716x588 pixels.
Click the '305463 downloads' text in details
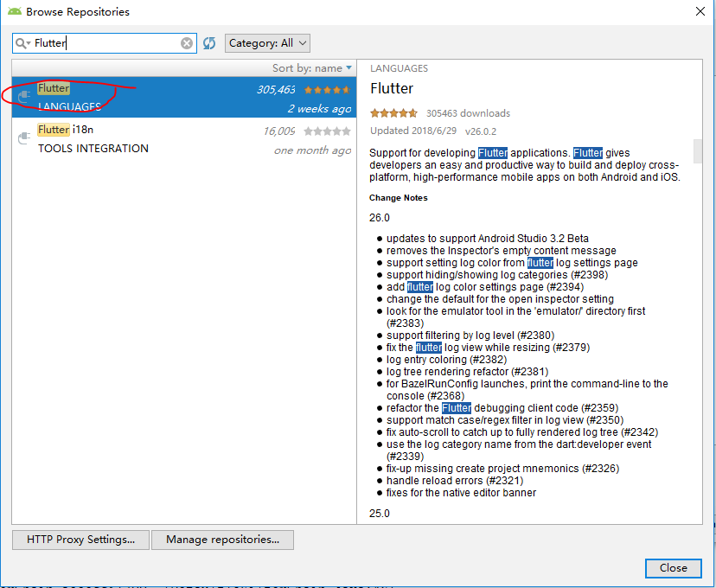468,113
